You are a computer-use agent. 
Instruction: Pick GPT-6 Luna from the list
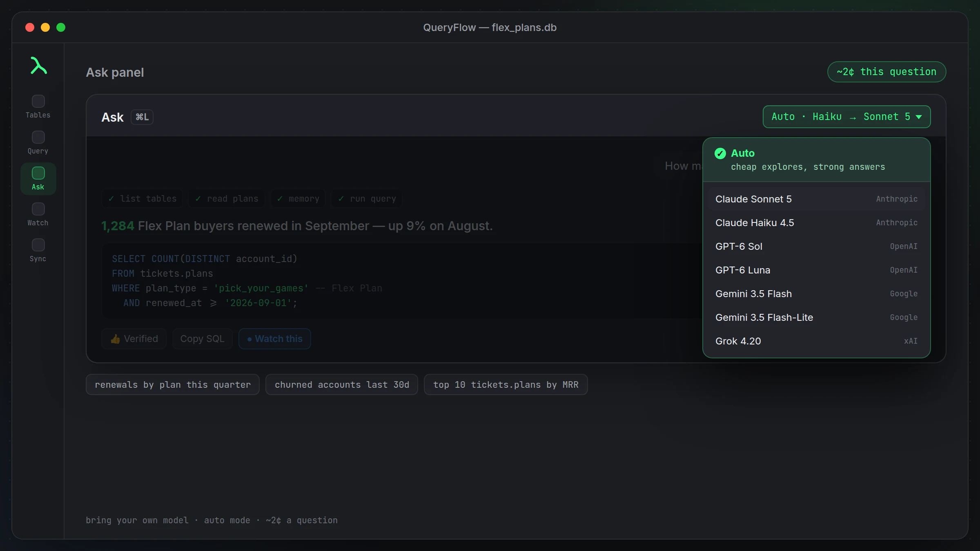[x=816, y=270]
